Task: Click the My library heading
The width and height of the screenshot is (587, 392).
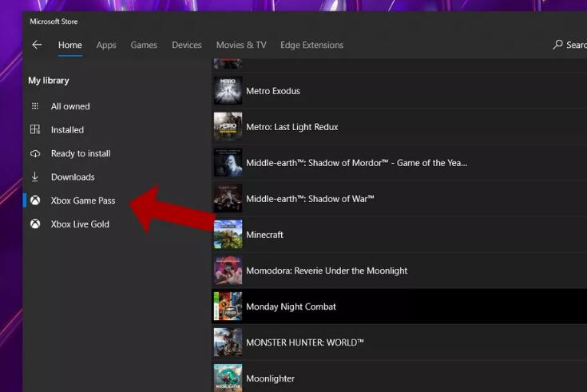Action: click(x=49, y=81)
